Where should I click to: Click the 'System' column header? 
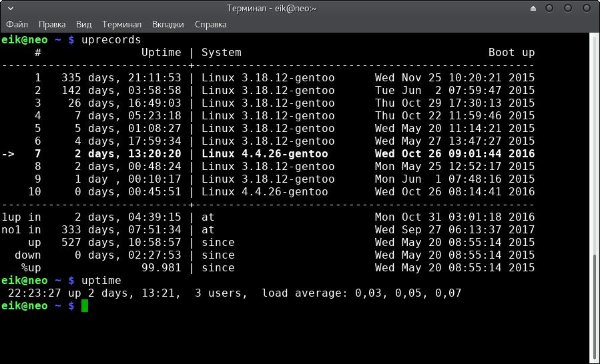221,53
